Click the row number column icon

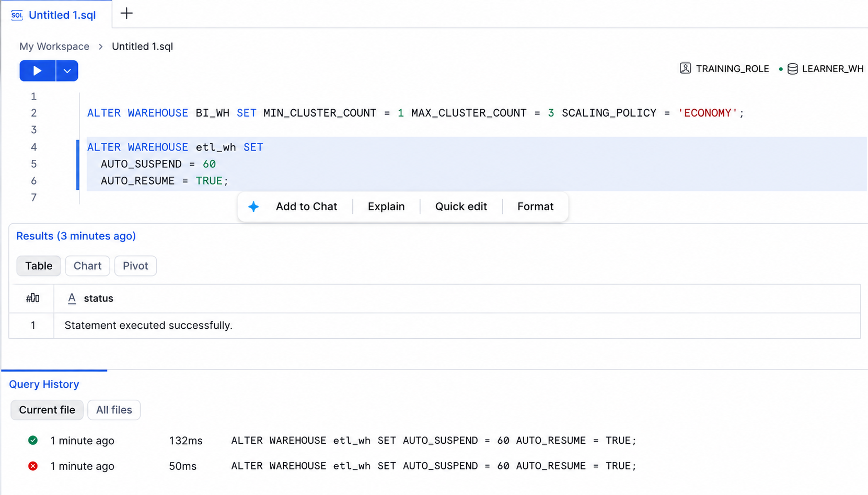point(32,298)
